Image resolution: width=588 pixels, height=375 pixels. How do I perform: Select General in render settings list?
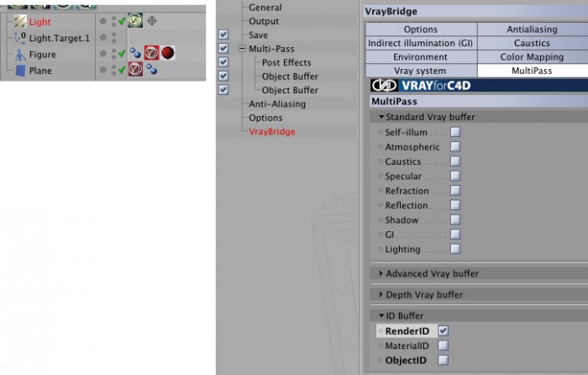pyautogui.click(x=265, y=7)
